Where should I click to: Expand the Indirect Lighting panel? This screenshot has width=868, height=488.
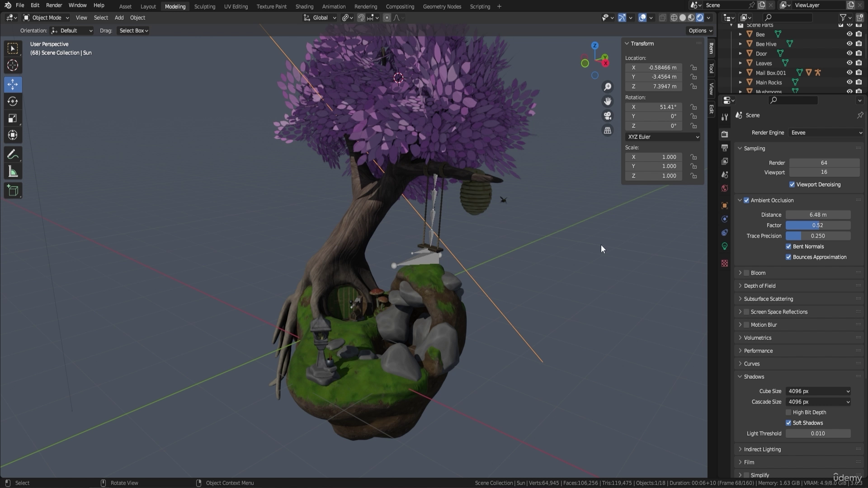pos(762,450)
